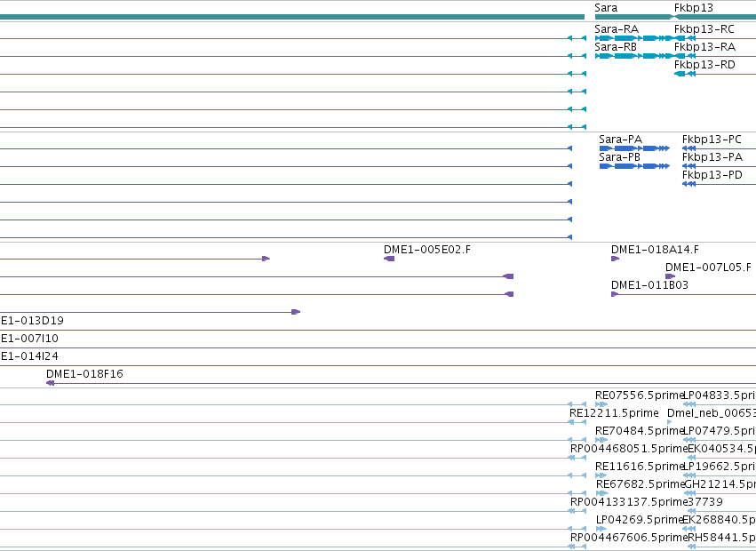
Task: Click the teal gene bar under Fkbp13
Action: coord(715,17)
